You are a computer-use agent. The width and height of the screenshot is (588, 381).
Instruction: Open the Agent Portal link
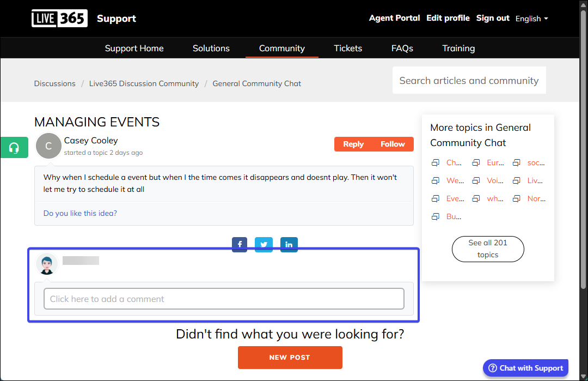click(395, 18)
